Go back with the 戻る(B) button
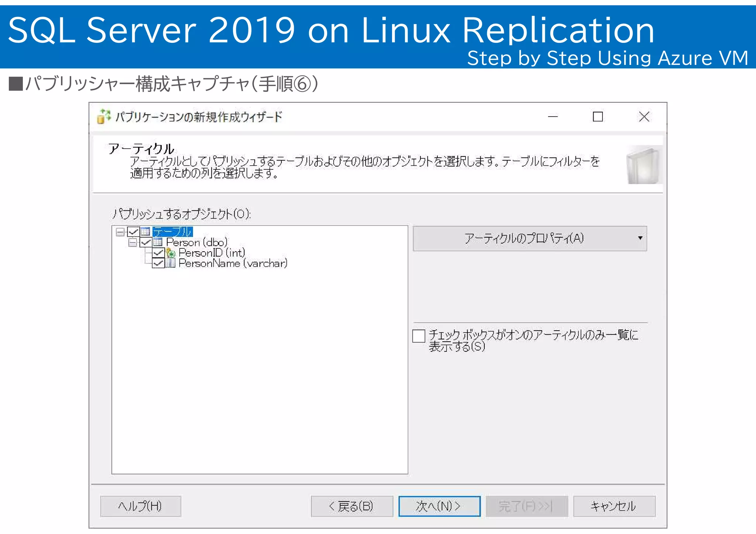Screen dimensions: 756x534 (352, 506)
